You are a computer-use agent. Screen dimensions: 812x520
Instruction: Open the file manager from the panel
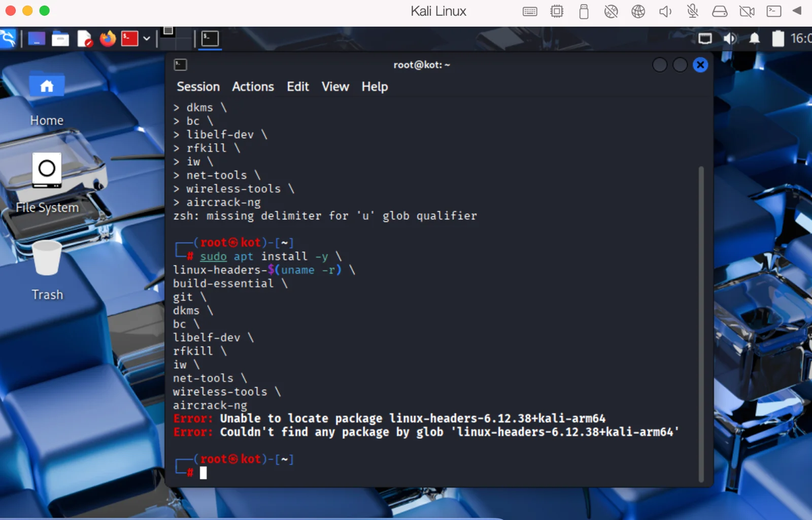60,39
